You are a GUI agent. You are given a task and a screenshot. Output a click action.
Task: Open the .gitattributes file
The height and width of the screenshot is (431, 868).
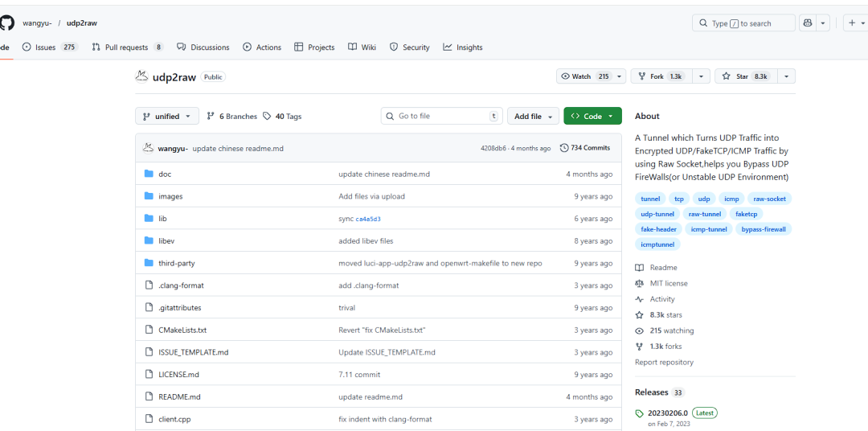click(x=180, y=307)
